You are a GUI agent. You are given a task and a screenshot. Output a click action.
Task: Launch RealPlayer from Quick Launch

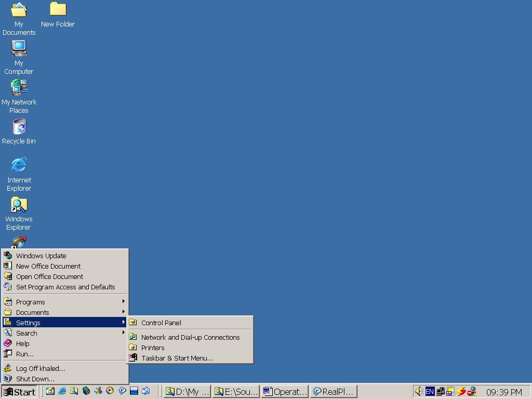tap(122, 391)
